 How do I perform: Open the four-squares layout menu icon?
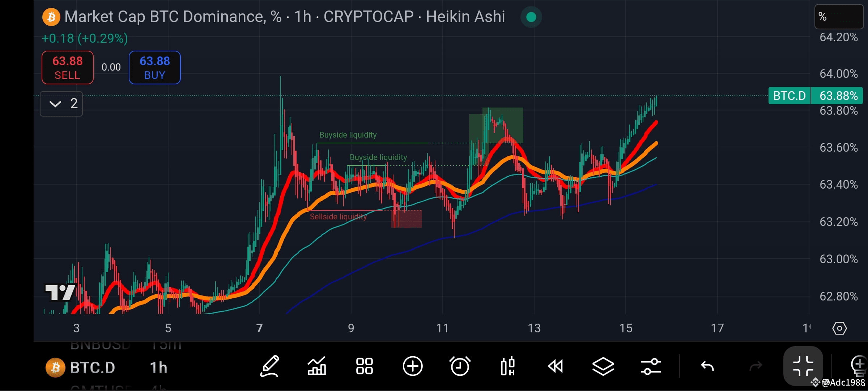pyautogui.click(x=364, y=366)
